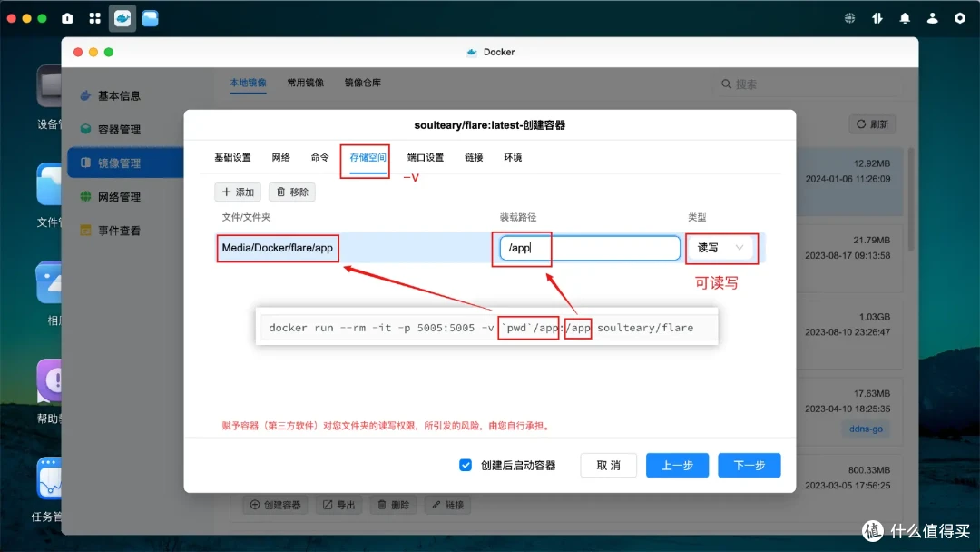
Task: Click 上一步 previous step button
Action: [677, 465]
